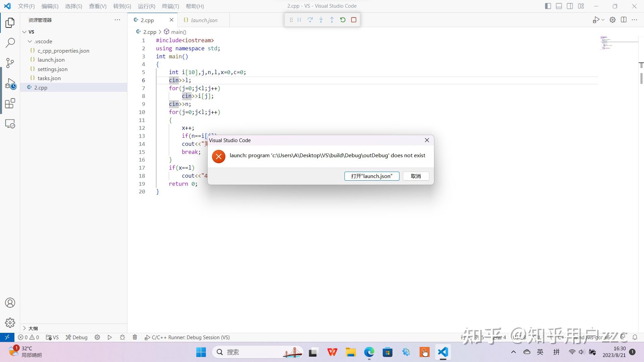Click status bar run play icon
The height and width of the screenshot is (362, 644).
coord(109,337)
